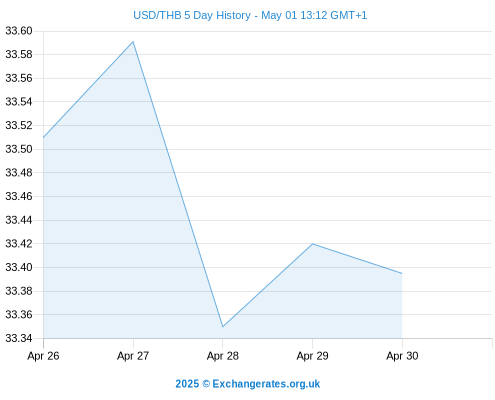Select the Apr 29 data point on line
This screenshot has height=400, width=495.
coord(312,244)
